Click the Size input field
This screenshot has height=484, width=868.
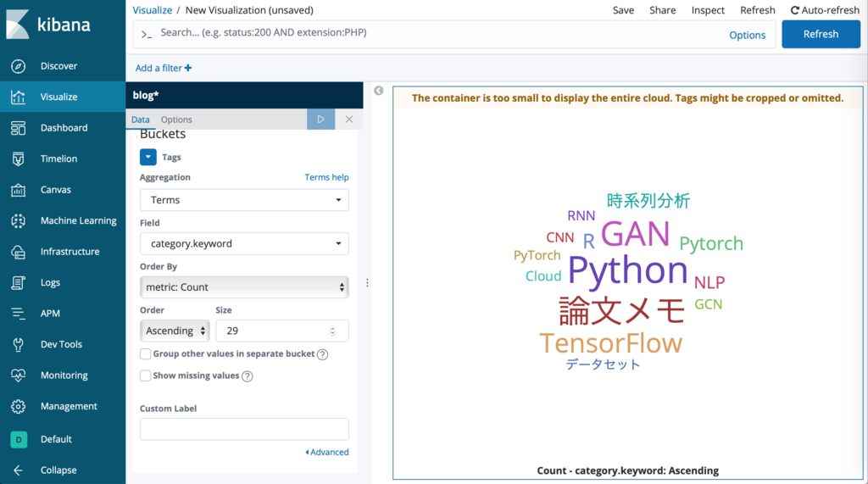pyautogui.click(x=282, y=331)
